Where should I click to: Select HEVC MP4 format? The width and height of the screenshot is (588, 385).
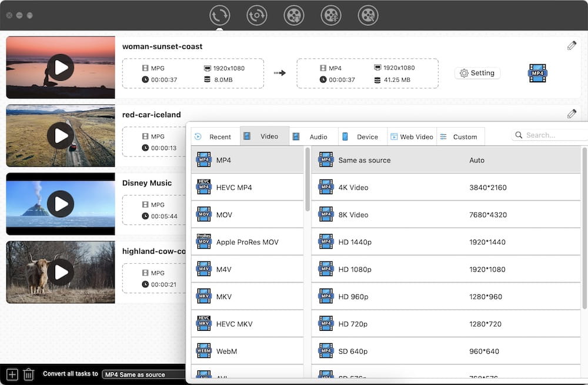247,187
